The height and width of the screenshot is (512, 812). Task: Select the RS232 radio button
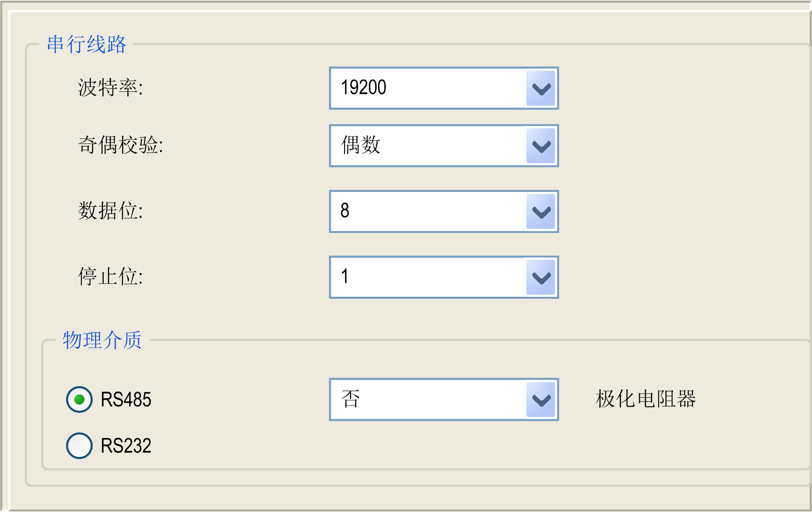click(79, 446)
